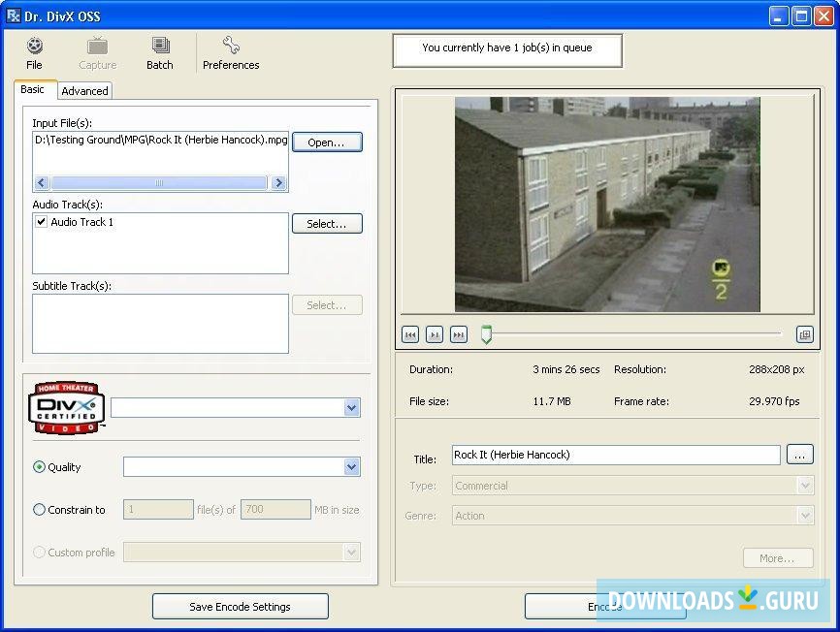Click the preview window expand icon
840x632 pixels.
804,334
